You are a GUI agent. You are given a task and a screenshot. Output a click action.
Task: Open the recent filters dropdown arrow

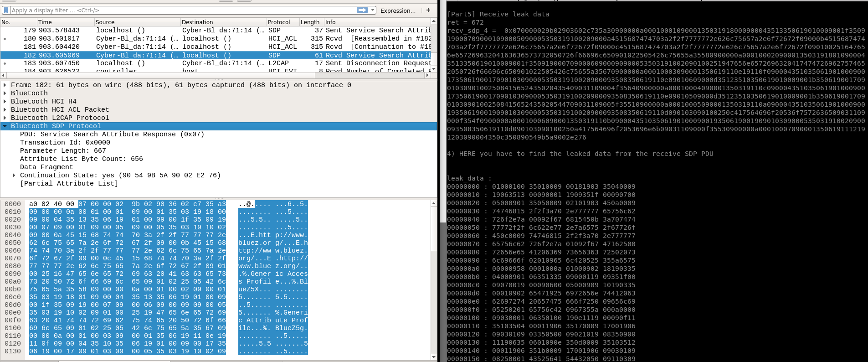(373, 10)
